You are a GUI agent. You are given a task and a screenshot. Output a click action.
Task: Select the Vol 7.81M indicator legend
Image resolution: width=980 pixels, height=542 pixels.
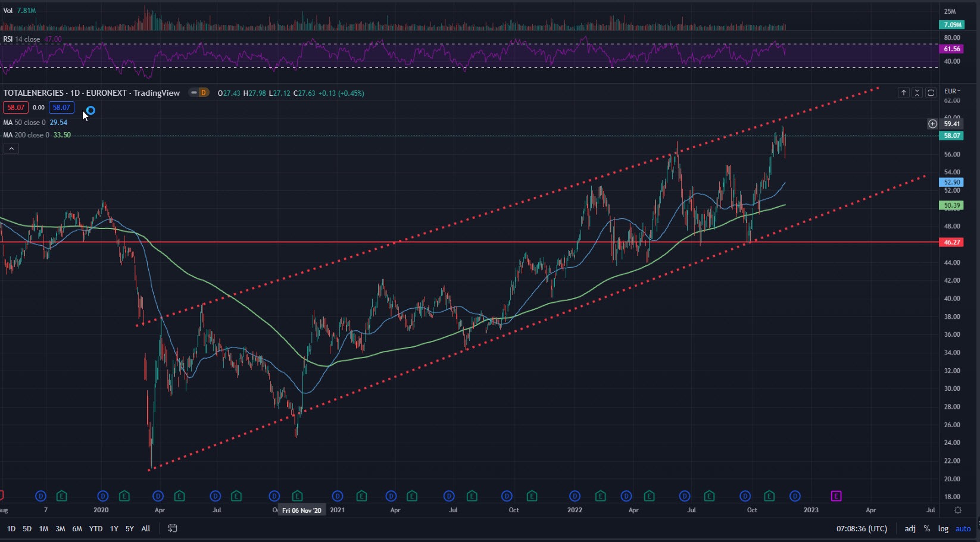[20, 11]
